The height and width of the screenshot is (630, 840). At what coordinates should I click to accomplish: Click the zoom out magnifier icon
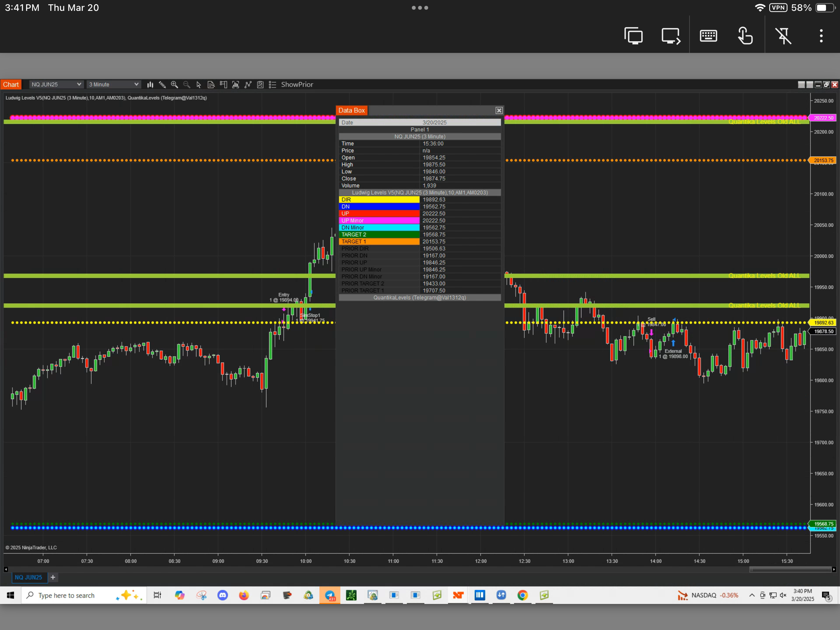tap(187, 84)
